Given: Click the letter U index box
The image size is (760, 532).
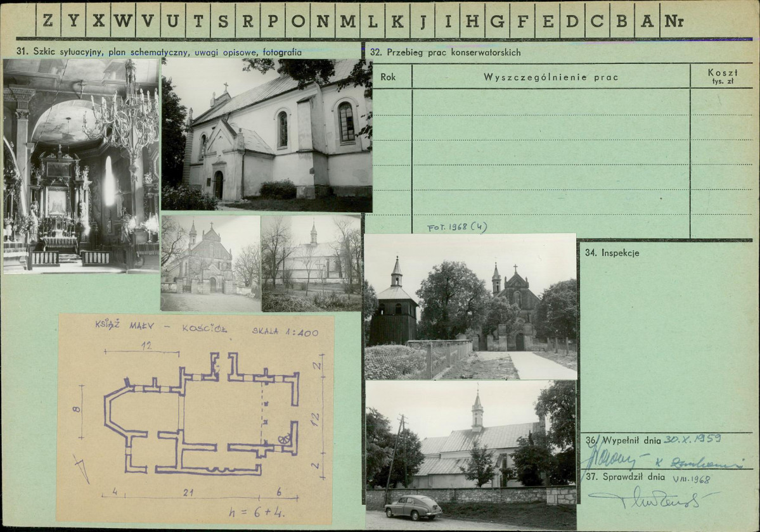Looking at the screenshot, I should 173,20.
